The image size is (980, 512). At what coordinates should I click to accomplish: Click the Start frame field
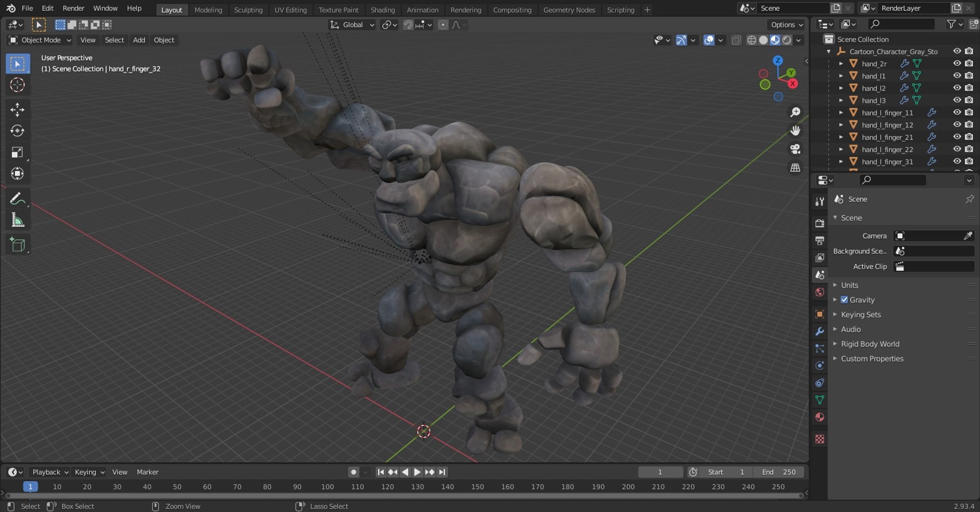point(726,472)
